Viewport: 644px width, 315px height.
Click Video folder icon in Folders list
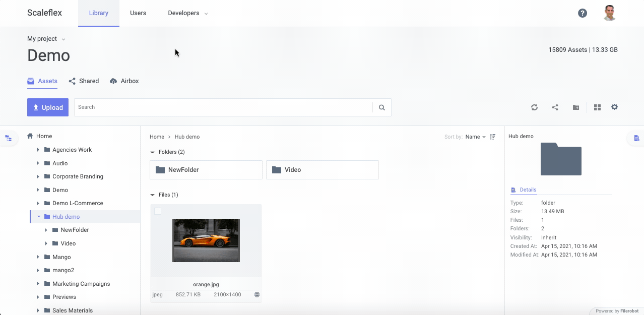(x=277, y=170)
